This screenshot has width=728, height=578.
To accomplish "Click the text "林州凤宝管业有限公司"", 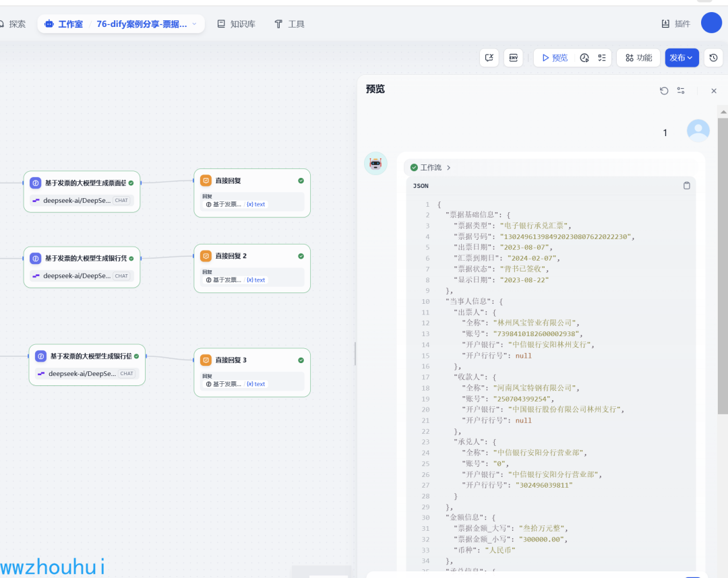I will click(x=536, y=323).
